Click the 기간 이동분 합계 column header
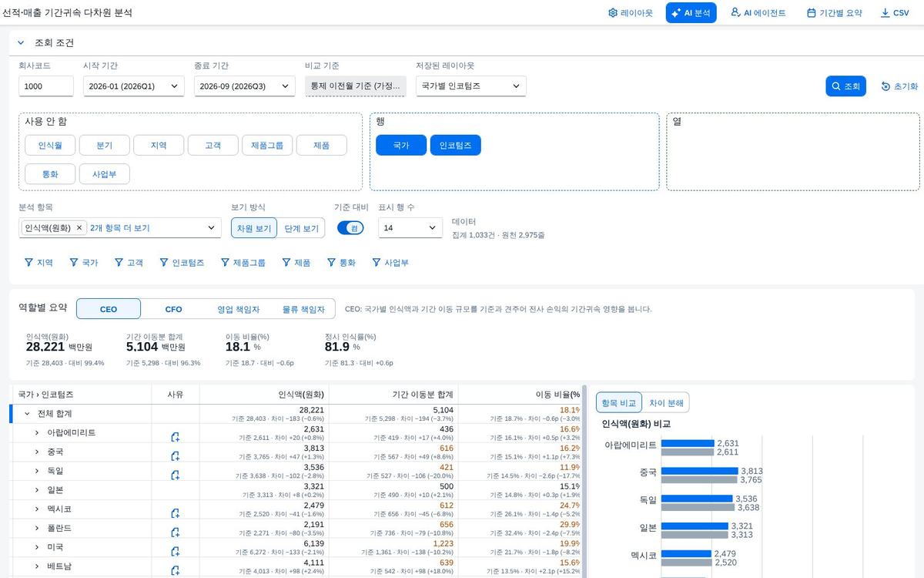 pos(393,395)
